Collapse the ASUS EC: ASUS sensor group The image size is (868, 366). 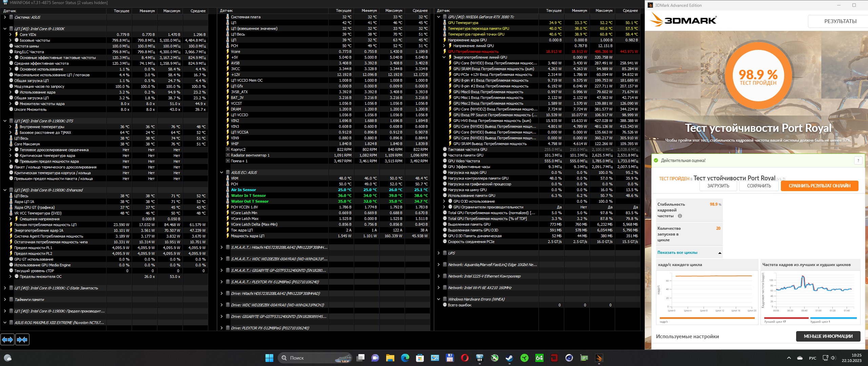pyautogui.click(x=222, y=172)
